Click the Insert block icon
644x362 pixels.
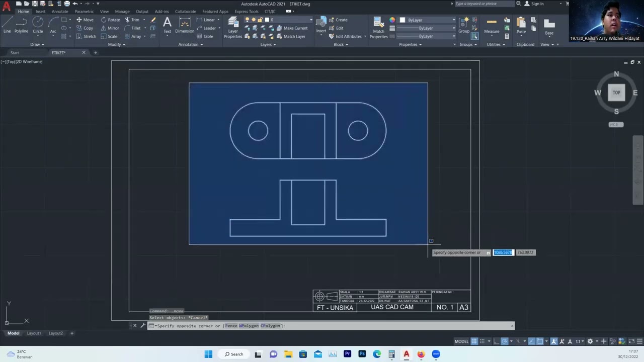point(320,25)
